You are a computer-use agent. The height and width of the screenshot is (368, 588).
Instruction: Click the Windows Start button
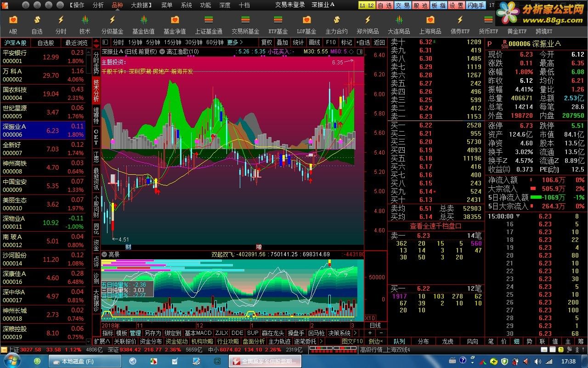pos(11,361)
